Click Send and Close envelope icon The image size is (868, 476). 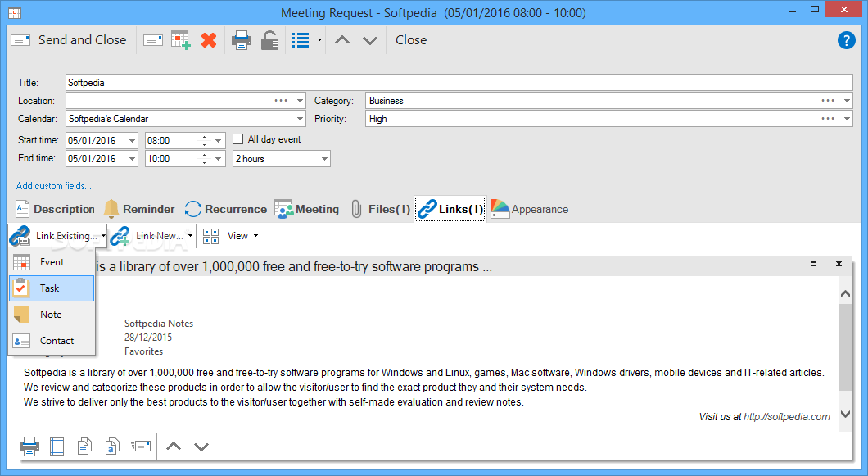(20, 40)
